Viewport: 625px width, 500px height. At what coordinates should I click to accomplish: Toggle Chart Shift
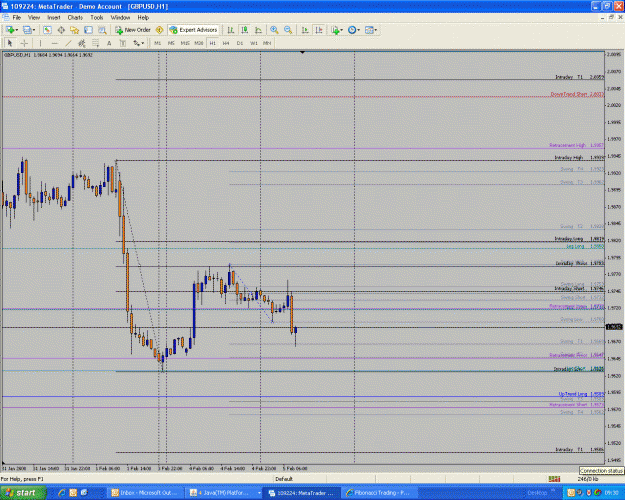pyautogui.click(x=319, y=30)
